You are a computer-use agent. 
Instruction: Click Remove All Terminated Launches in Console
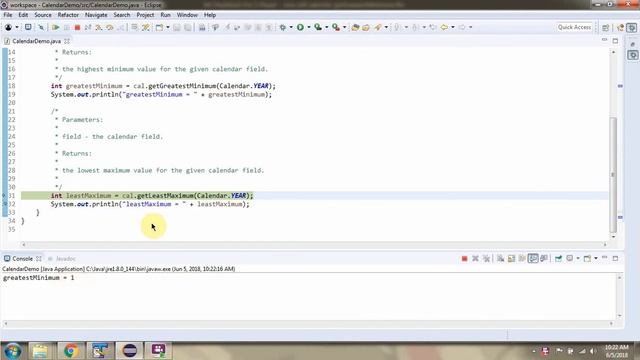pyautogui.click(x=486, y=258)
